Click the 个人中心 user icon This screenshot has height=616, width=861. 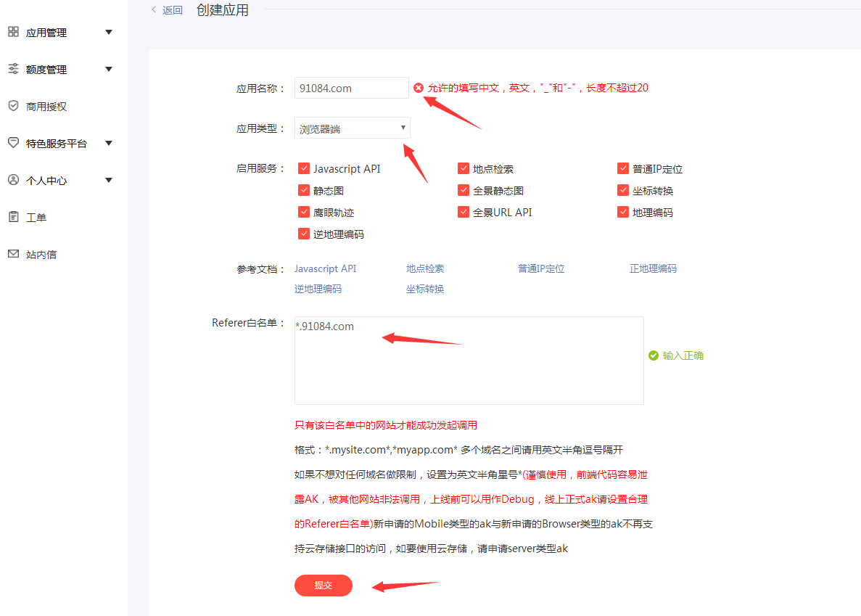pos(13,180)
